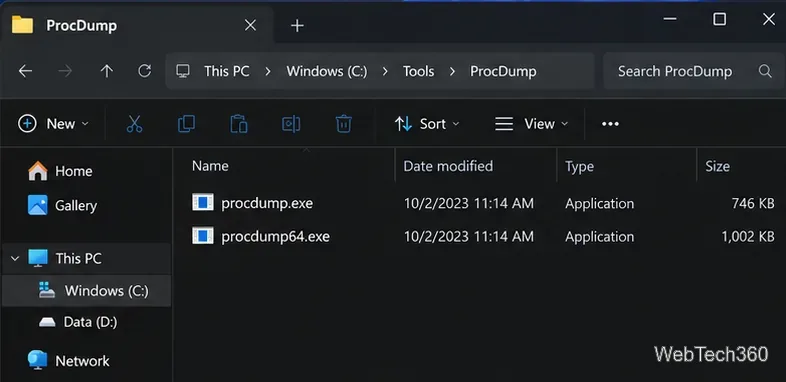Click procdump64.exe's Application type cell
786x382 pixels.
pyautogui.click(x=600, y=237)
